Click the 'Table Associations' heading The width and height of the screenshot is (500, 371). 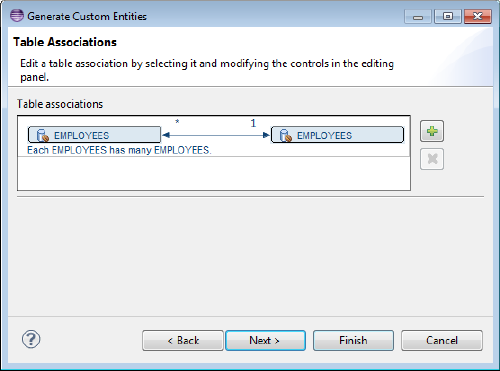point(65,42)
